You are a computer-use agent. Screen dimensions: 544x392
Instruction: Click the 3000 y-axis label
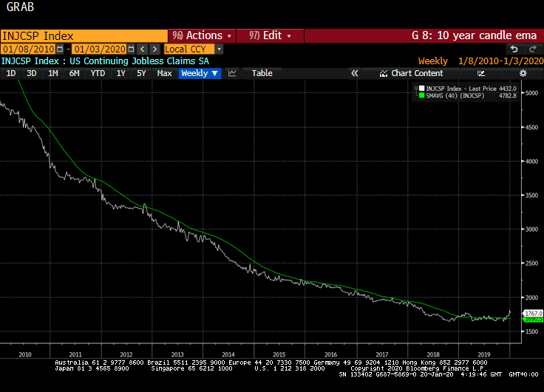tap(531, 229)
